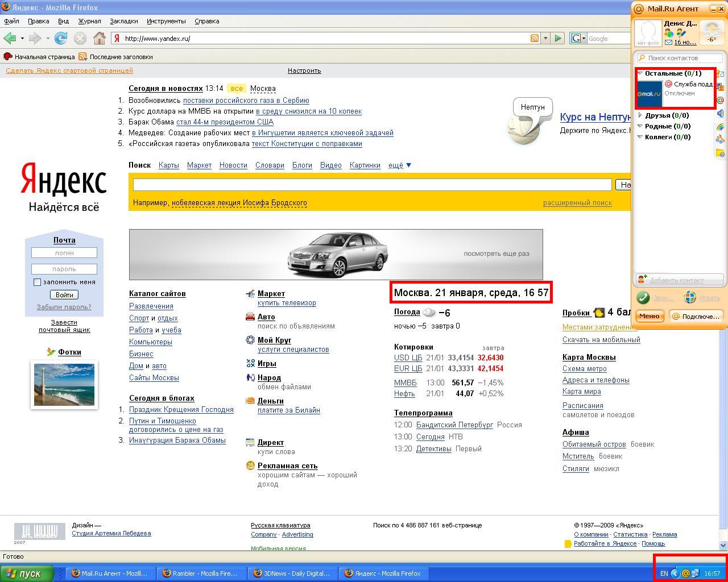
Task: Click the Home icon in Firefox toolbar
Action: (100, 39)
